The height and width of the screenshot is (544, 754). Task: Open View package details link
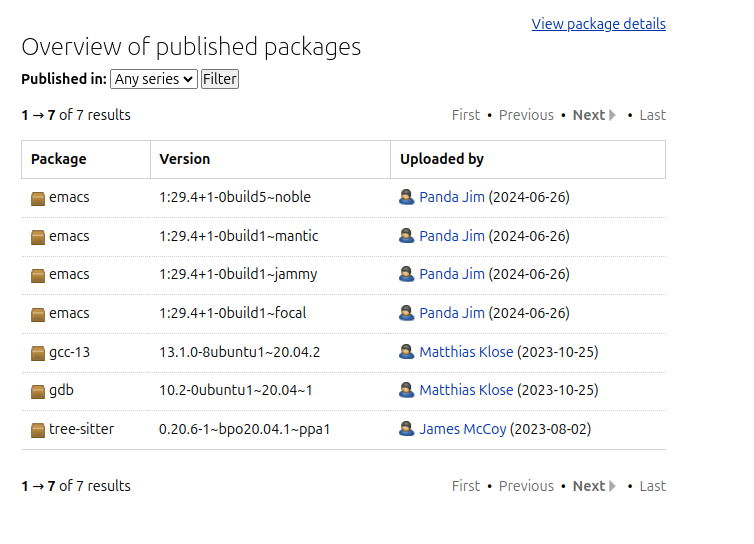tap(599, 24)
